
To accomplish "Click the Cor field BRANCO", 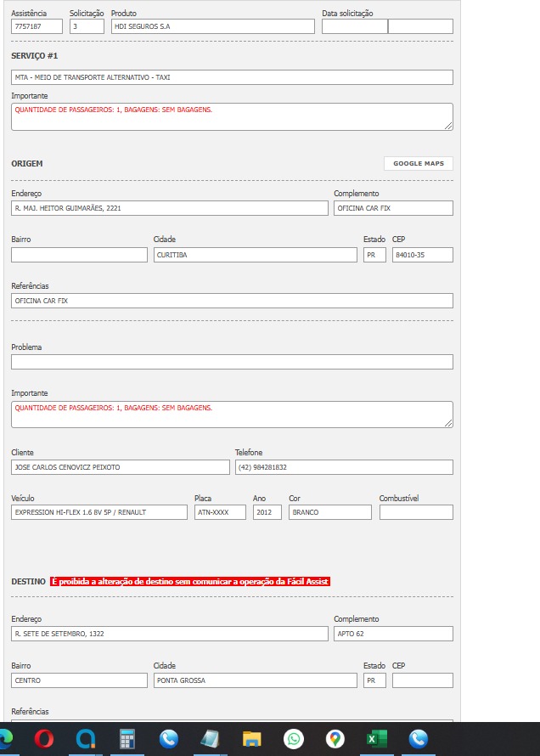I will click(330, 512).
